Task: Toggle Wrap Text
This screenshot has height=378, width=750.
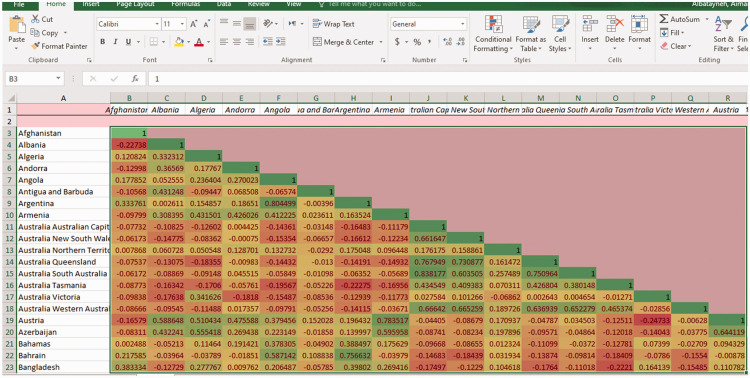Action: pyautogui.click(x=333, y=24)
